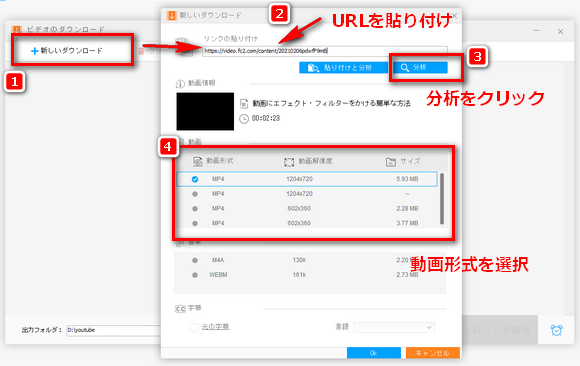Minimize the Video Download window
Image resolution: width=580 pixels, height=366 pixels.
pos(537,31)
